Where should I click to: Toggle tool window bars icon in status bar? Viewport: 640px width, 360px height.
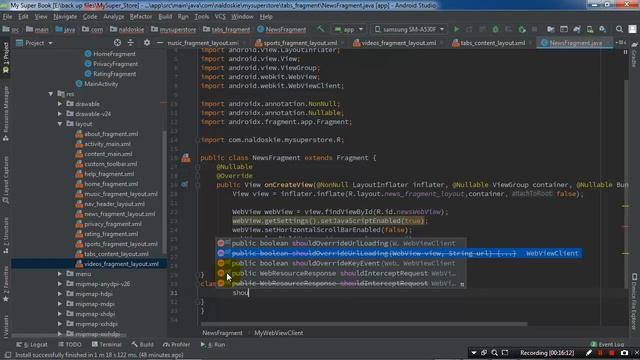pos(7,355)
